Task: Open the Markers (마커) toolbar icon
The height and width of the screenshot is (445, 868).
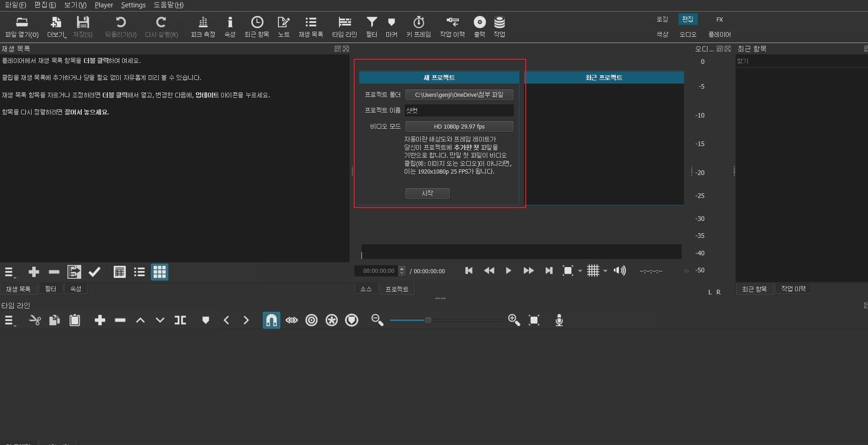Action: [x=391, y=27]
